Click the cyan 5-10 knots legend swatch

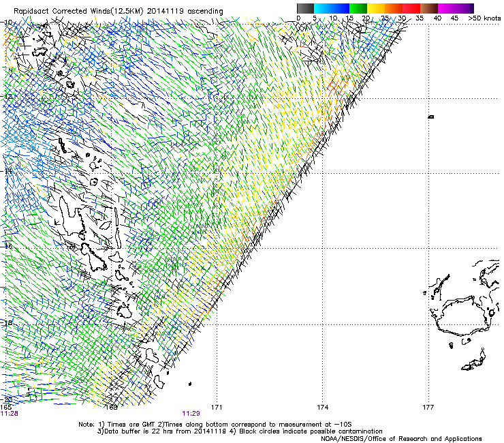click(323, 8)
